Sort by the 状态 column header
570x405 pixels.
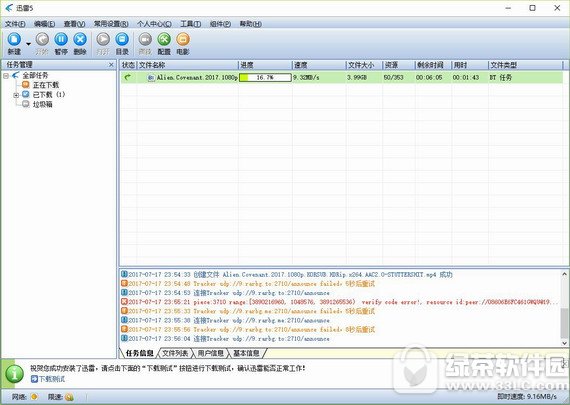[x=128, y=65]
